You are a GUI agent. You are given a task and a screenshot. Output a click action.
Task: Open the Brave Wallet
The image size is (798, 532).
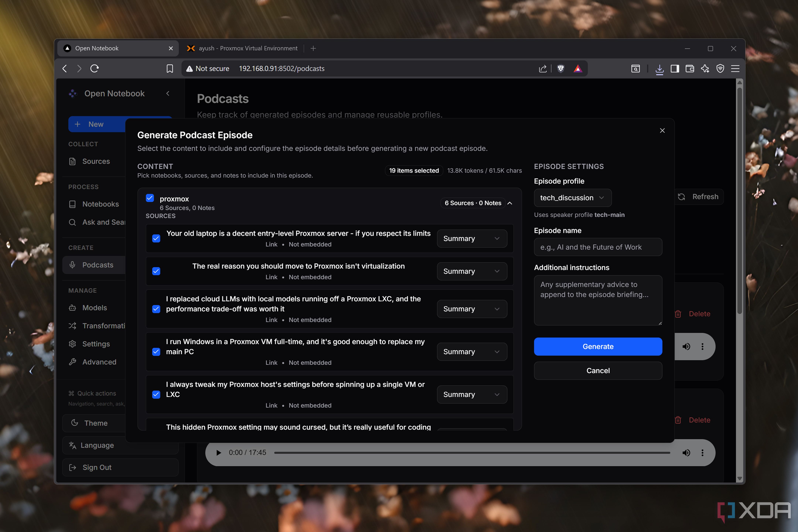690,69
